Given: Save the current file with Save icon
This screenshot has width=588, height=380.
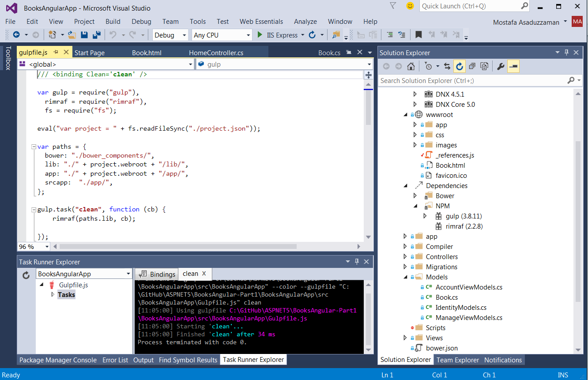Looking at the screenshot, I should click(84, 35).
